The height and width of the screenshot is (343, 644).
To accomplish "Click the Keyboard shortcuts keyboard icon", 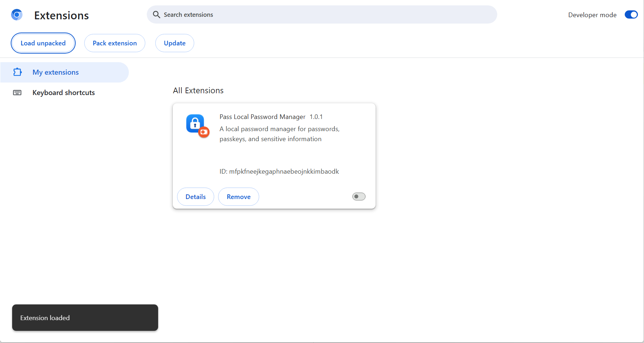I will click(x=17, y=93).
